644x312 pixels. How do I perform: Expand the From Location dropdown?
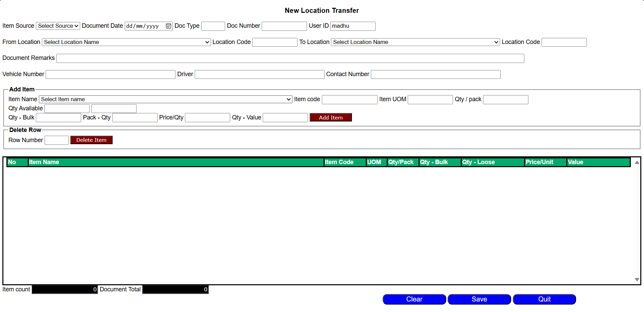[x=126, y=42]
